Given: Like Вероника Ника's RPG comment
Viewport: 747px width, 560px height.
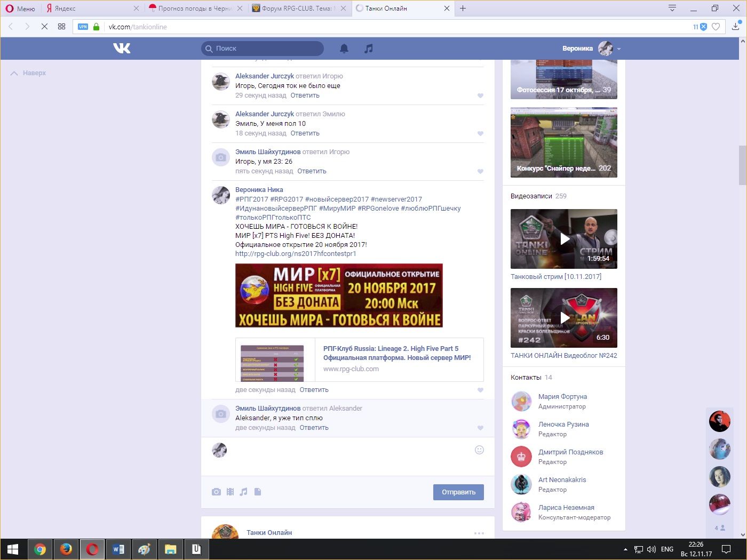Looking at the screenshot, I should (x=480, y=390).
